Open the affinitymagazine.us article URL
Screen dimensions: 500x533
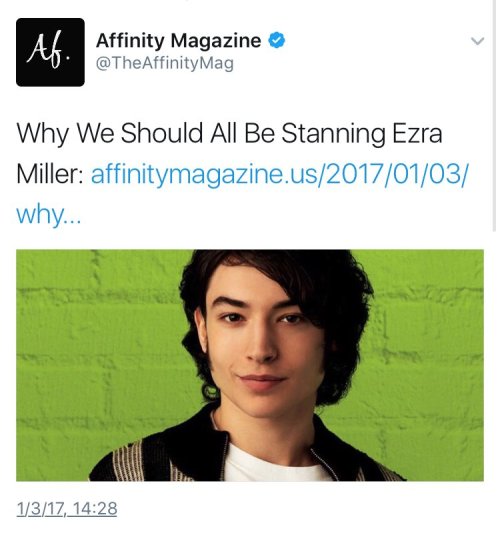(x=279, y=174)
